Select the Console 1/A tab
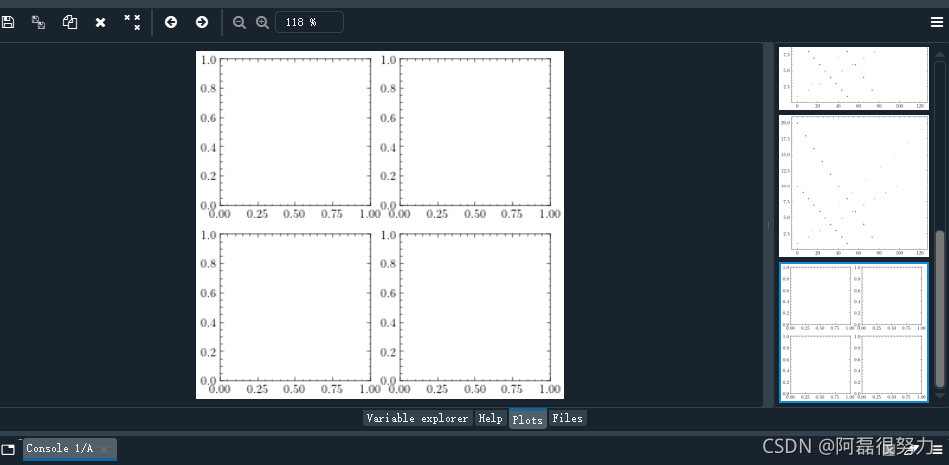This screenshot has width=949, height=465. (60, 449)
